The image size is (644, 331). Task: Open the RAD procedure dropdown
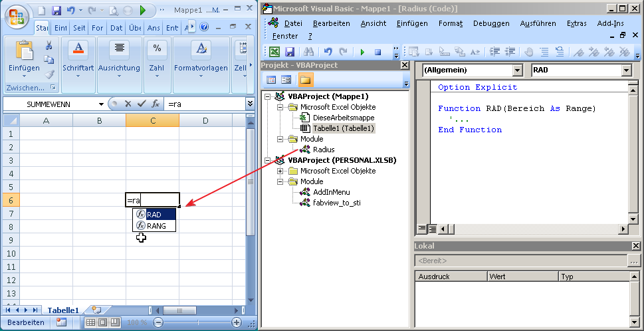tap(626, 70)
